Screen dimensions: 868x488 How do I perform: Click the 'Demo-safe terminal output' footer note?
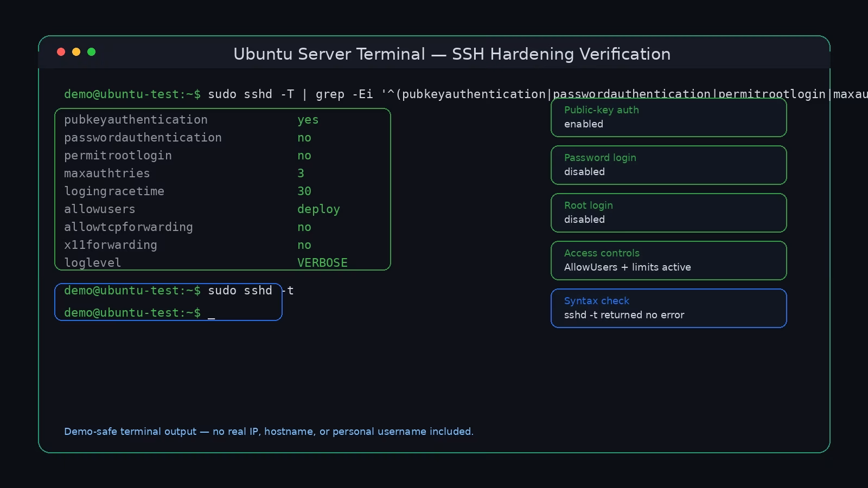(x=269, y=432)
